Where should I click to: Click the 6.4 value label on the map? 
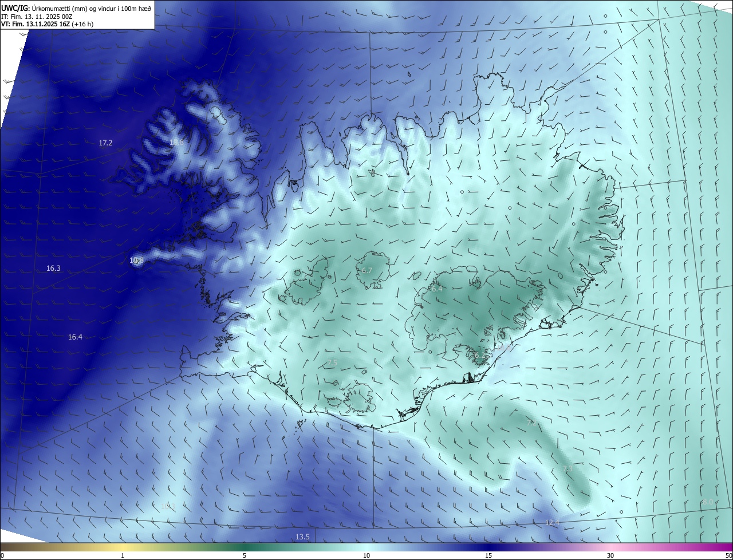(x=436, y=289)
